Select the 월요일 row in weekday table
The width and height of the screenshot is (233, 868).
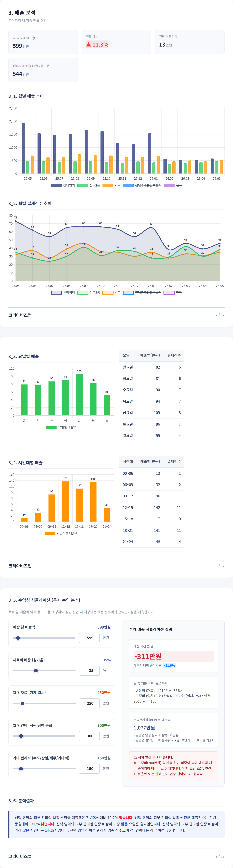pyautogui.click(x=152, y=367)
